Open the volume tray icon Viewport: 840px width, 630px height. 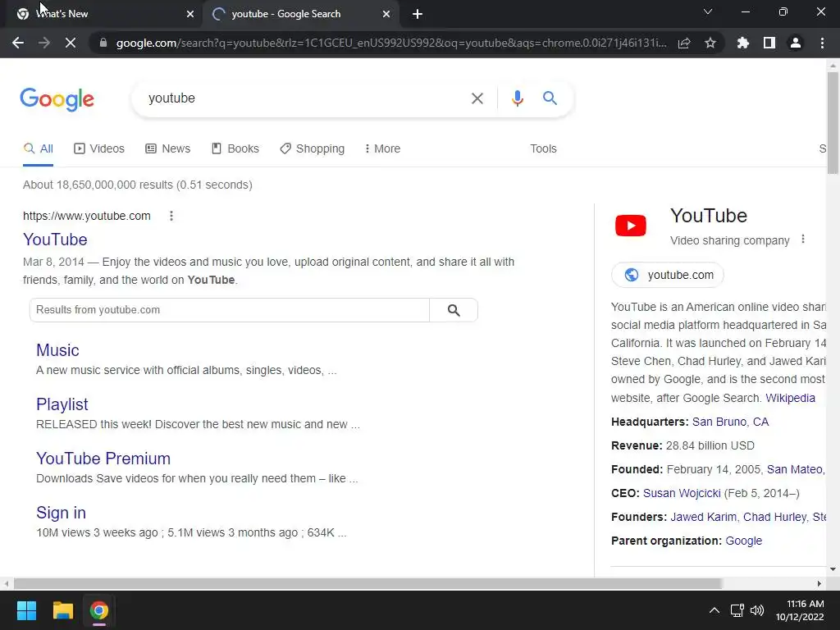click(x=757, y=610)
